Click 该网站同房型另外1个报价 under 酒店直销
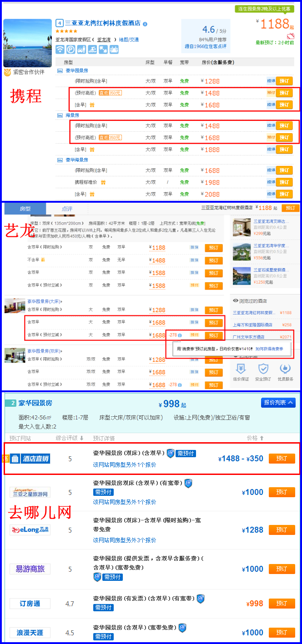The height and width of the screenshot is (644, 302). (125, 464)
